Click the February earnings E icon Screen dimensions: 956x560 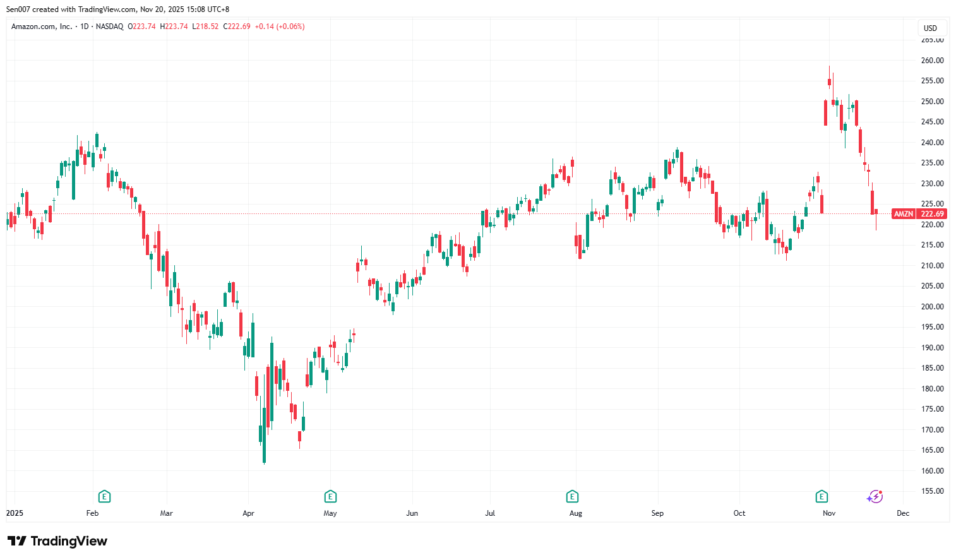pos(105,497)
